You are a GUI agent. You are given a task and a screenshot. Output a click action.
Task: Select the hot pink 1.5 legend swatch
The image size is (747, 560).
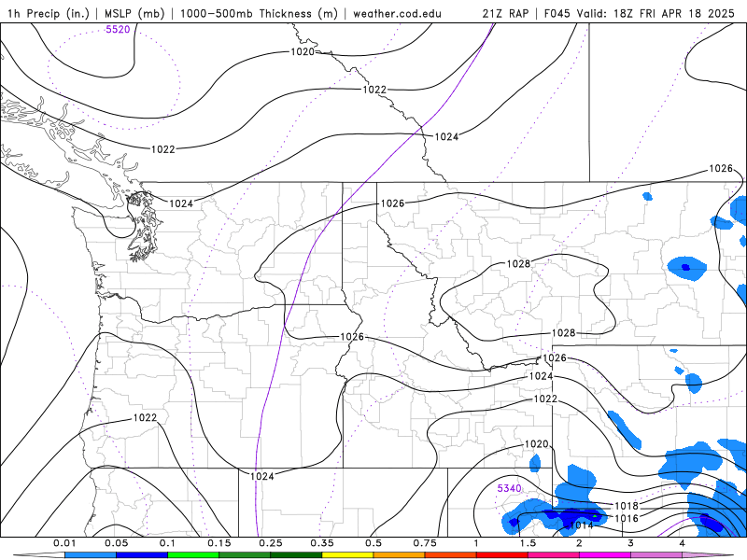point(554,555)
